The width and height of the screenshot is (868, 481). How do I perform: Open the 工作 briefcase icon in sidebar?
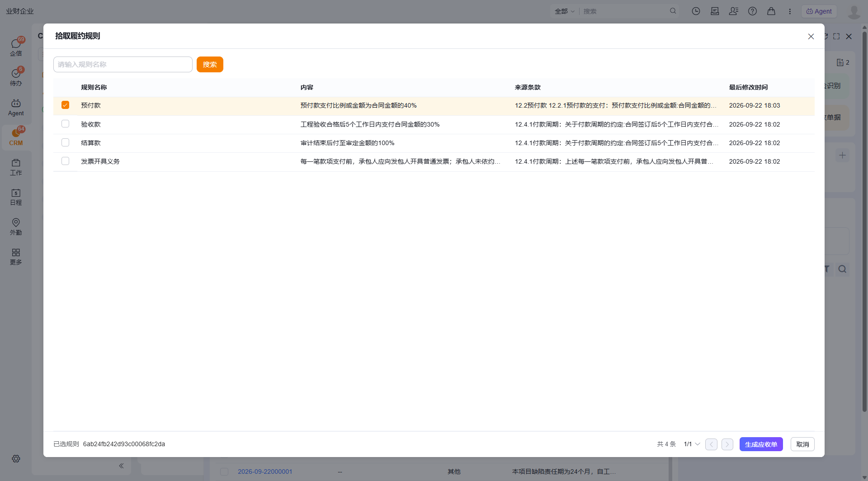16,167
